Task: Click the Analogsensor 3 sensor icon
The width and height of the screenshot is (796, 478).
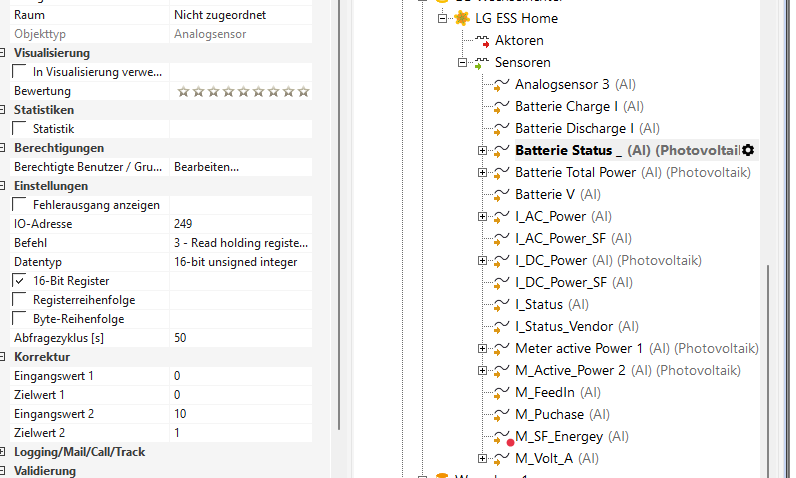Action: [x=502, y=84]
